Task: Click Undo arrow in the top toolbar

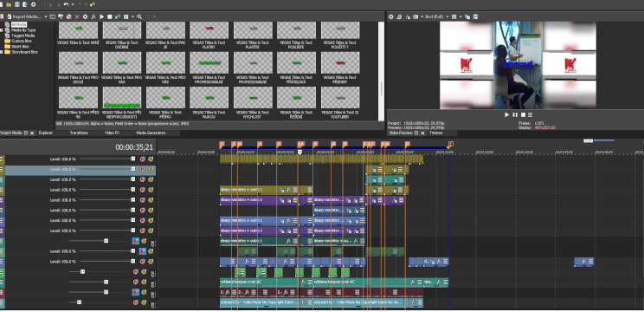Action: click(66, 4)
